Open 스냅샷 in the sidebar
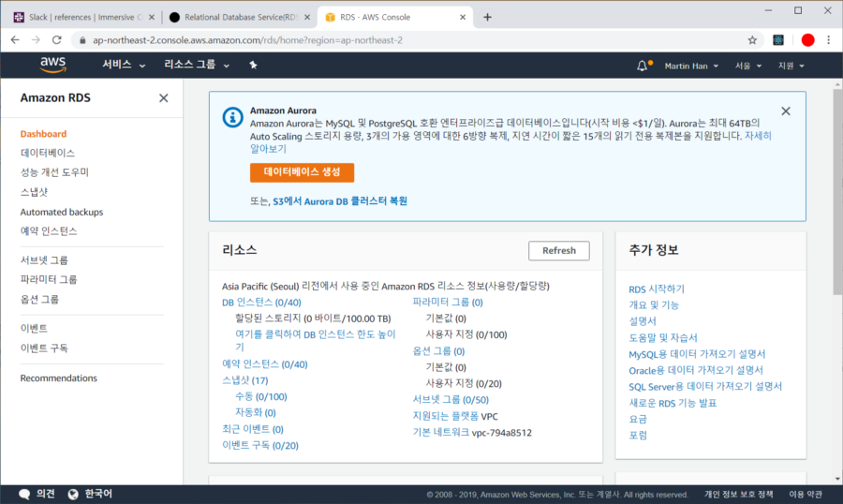 [x=34, y=192]
